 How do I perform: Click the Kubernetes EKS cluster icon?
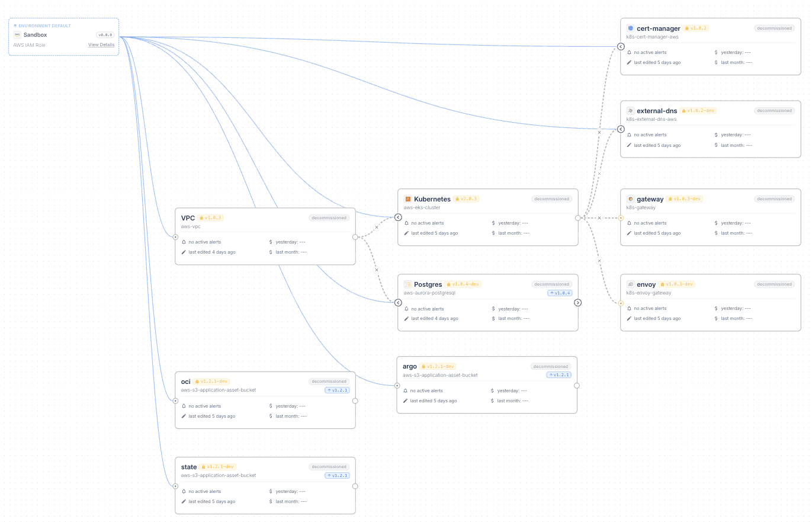pos(408,199)
